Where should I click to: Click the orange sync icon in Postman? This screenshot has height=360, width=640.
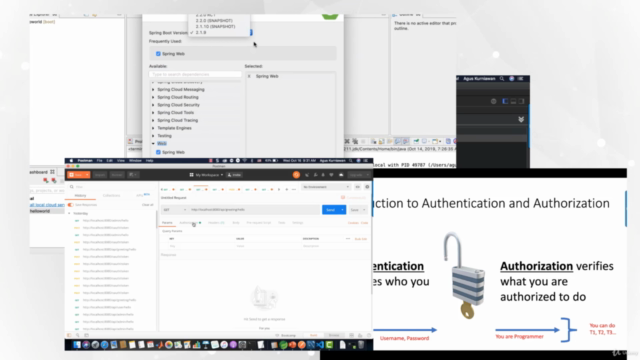click(x=296, y=175)
